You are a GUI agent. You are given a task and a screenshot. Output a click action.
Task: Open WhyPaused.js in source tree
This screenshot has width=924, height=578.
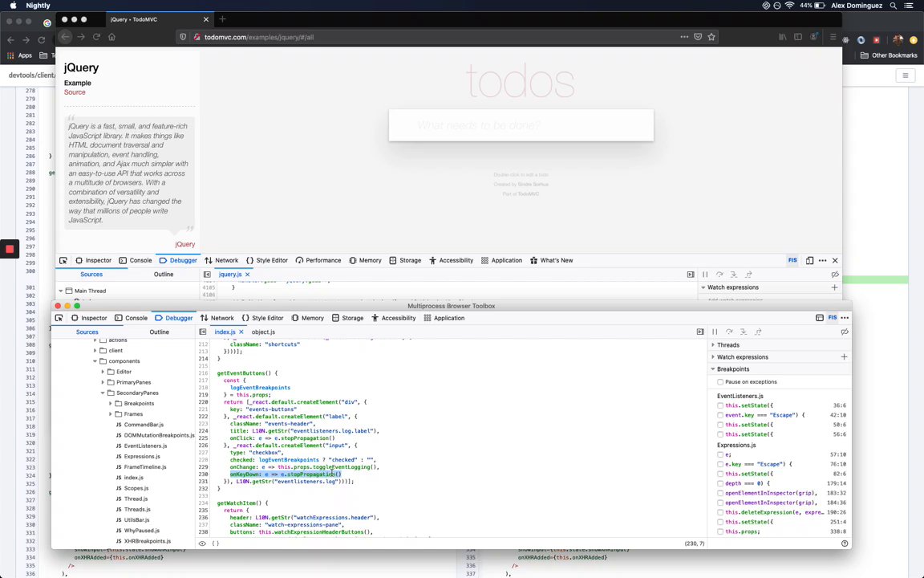[141, 530]
